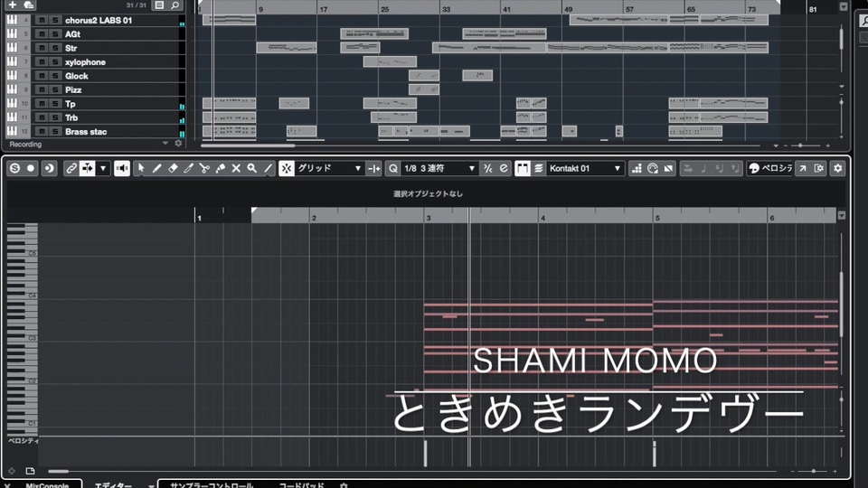Open the quantize panel icon
This screenshot has width=868, height=488.
[504, 168]
